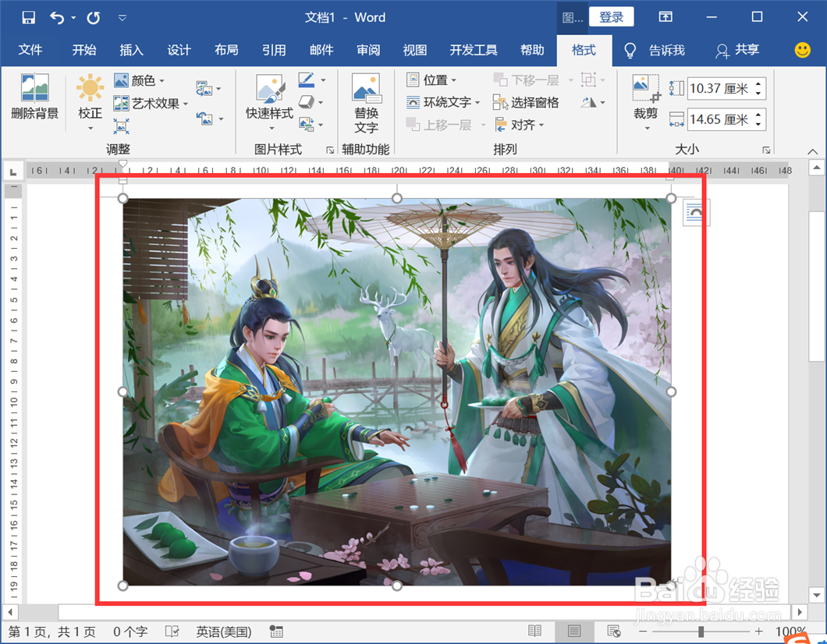Collapse the ribbon with the chevron

811,153
